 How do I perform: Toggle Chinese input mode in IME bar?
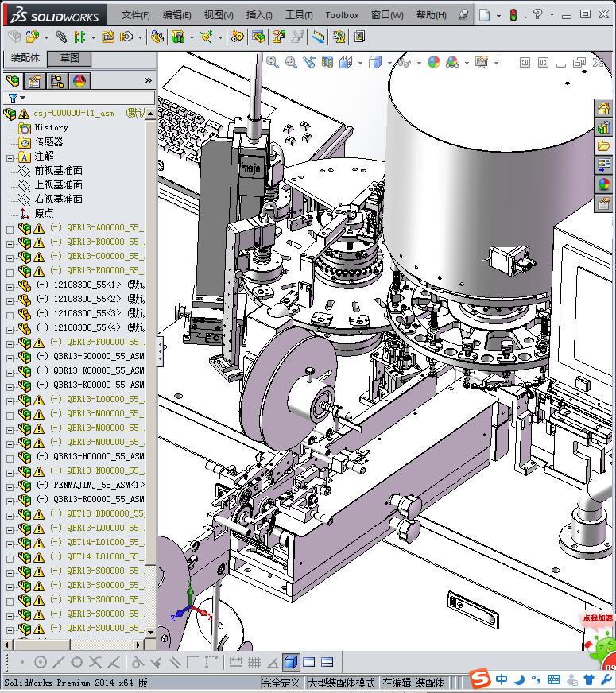tap(502, 679)
